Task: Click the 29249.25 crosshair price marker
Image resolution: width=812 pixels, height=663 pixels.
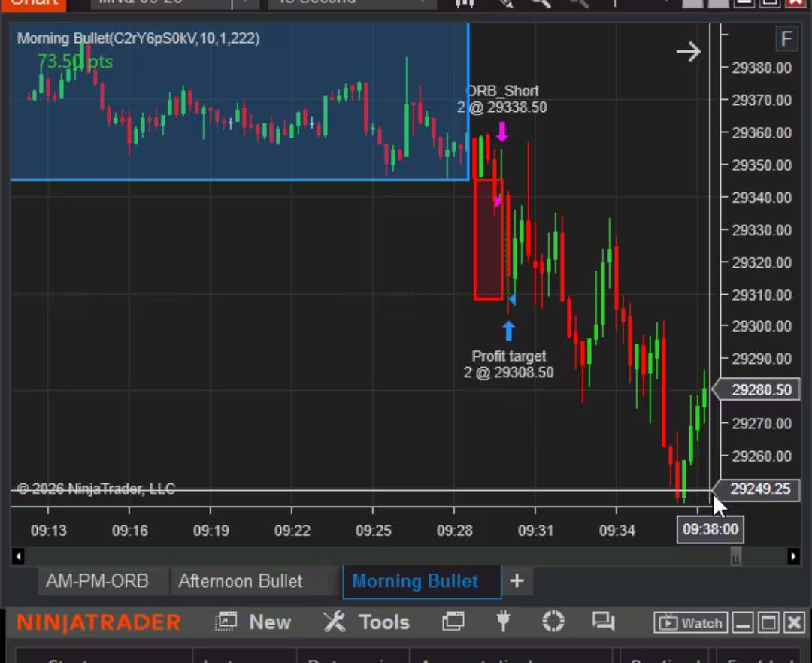Action: 756,489
